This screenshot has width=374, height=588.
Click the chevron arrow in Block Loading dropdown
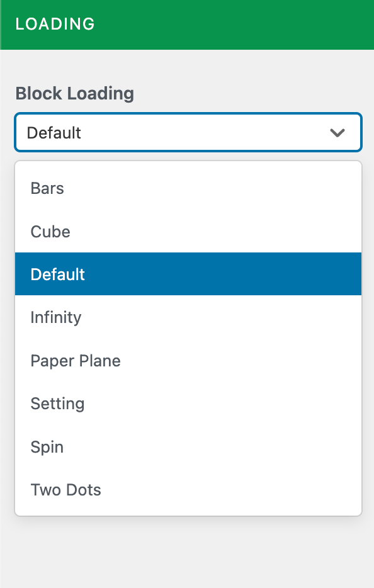point(337,133)
